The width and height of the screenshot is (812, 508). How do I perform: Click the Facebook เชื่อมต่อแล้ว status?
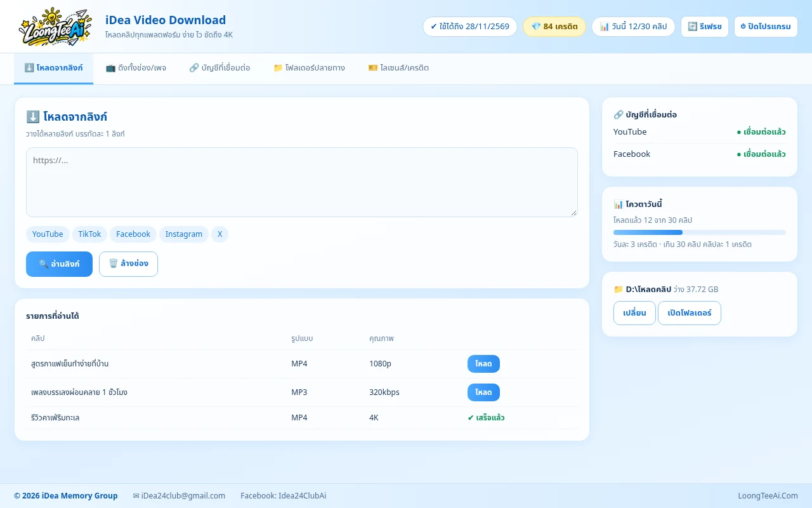[x=761, y=154]
